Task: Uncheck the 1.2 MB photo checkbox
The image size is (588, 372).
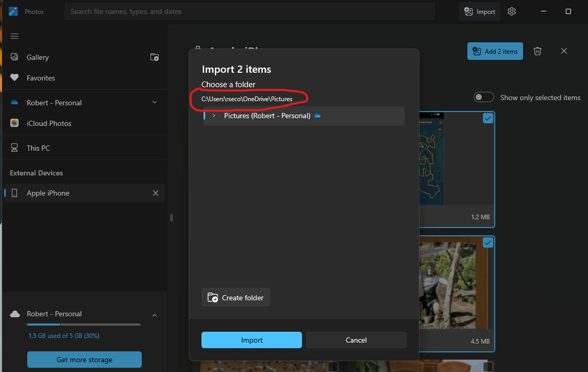Action: pos(488,118)
